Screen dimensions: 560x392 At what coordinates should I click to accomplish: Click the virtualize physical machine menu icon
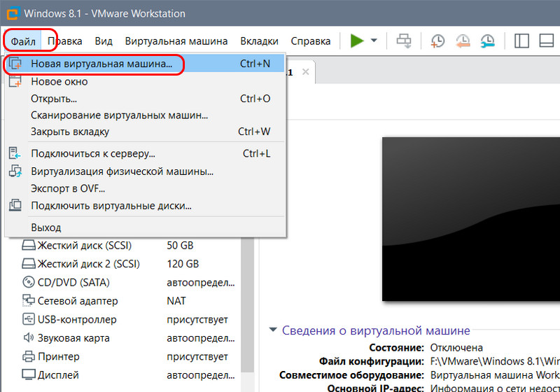(x=15, y=171)
